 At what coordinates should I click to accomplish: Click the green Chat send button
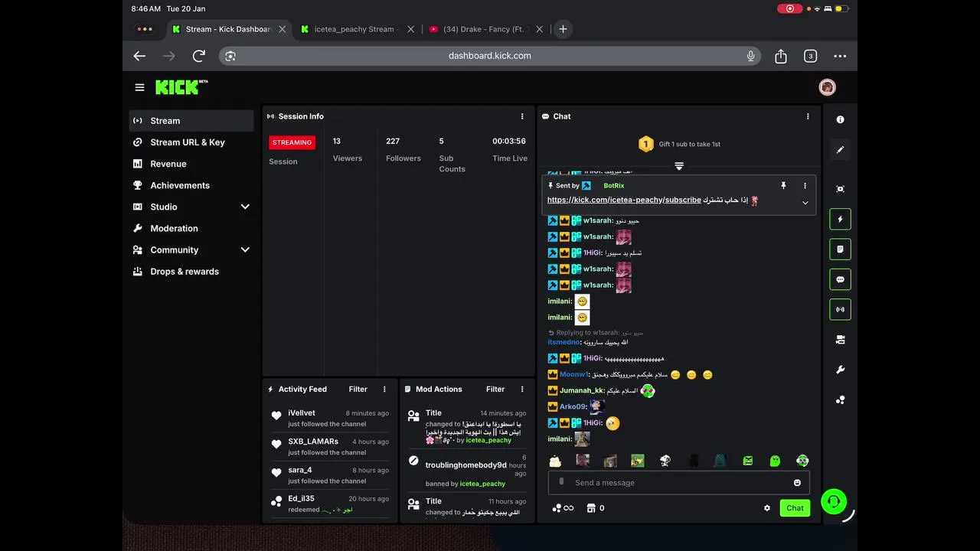pos(795,508)
